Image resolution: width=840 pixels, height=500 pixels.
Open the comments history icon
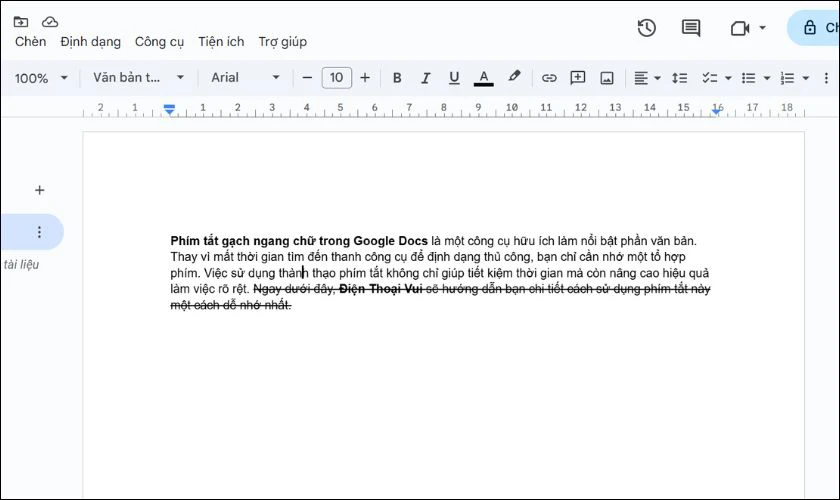[691, 28]
